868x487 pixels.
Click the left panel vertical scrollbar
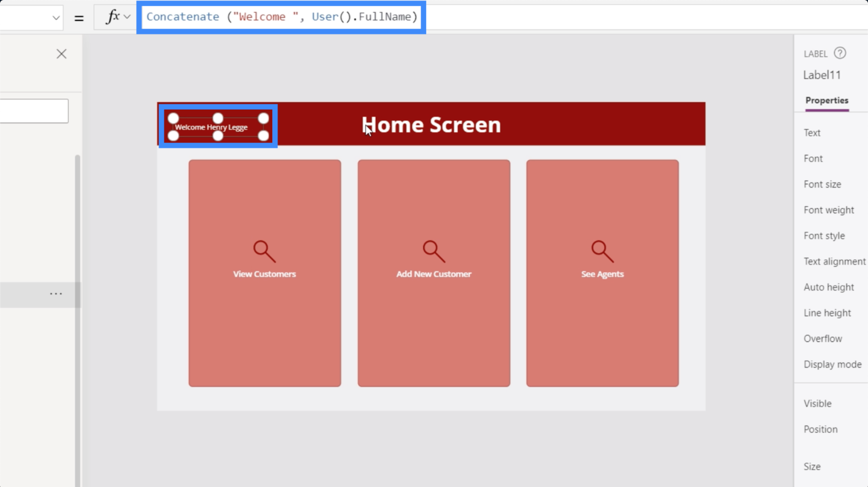click(x=78, y=321)
